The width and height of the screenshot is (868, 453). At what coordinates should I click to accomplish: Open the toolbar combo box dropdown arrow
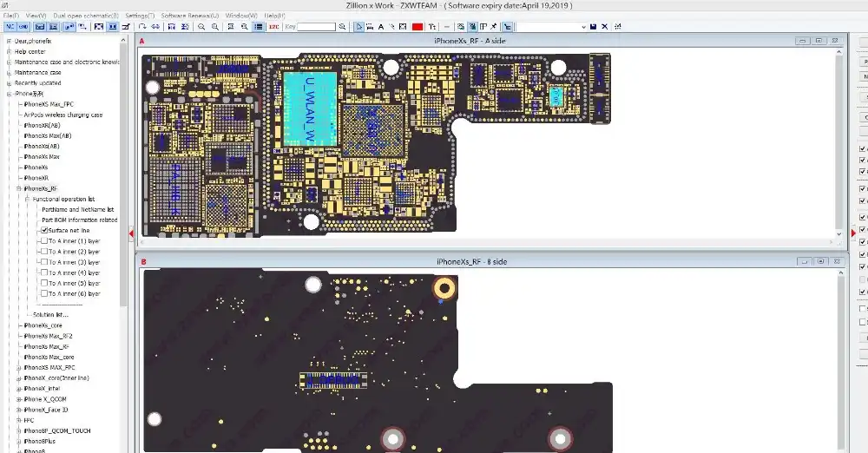[583, 27]
